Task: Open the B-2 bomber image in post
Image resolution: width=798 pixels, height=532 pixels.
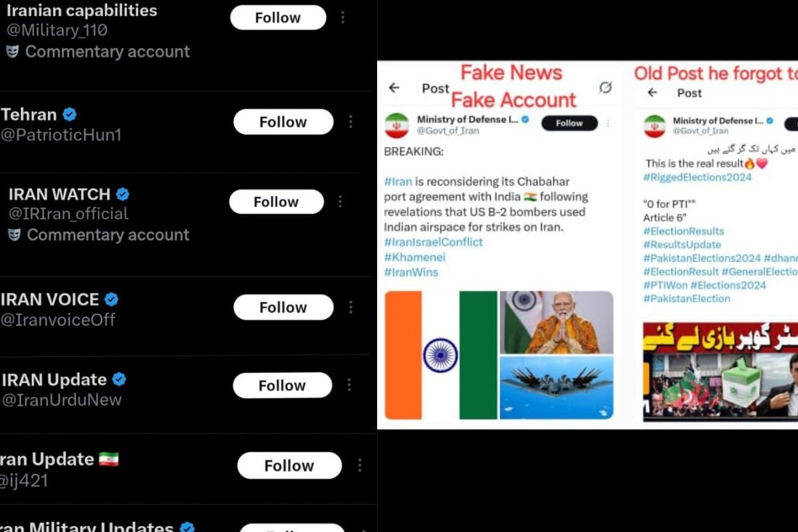Action: click(557, 388)
